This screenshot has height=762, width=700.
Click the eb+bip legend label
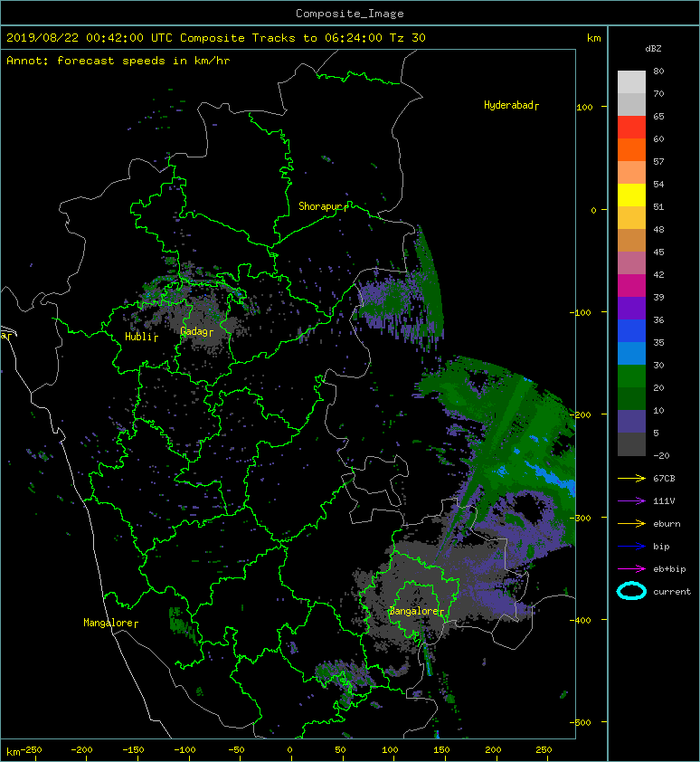coord(669,569)
